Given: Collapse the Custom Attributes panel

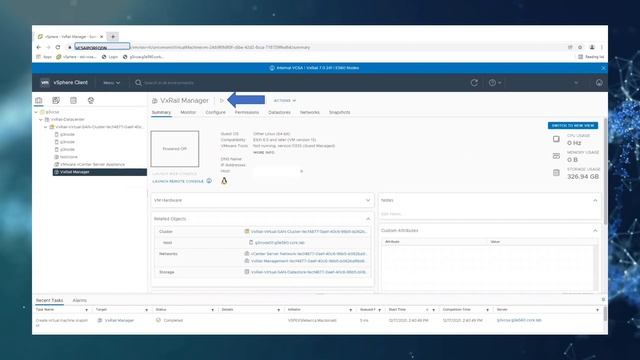Looking at the screenshot, I should coord(595,231).
